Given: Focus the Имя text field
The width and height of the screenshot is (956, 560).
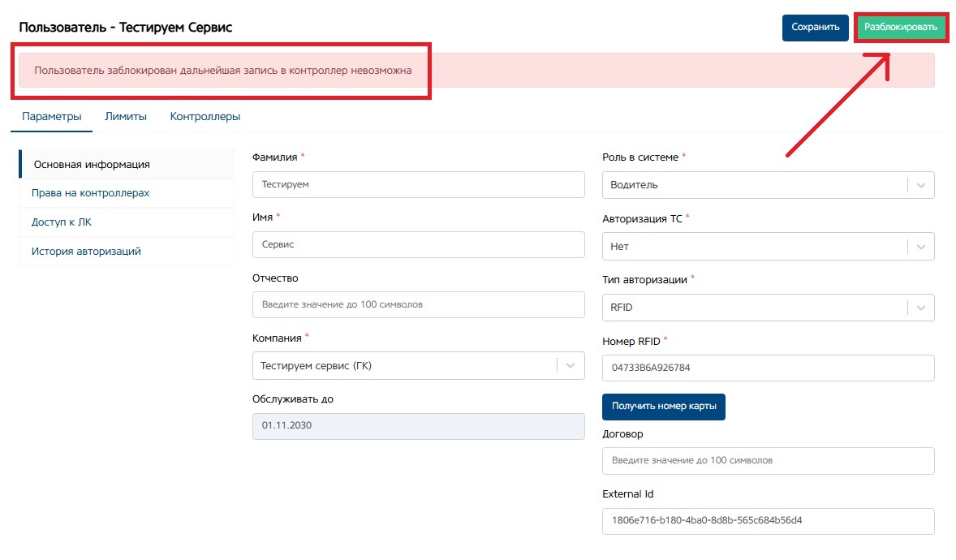Looking at the screenshot, I should point(418,244).
